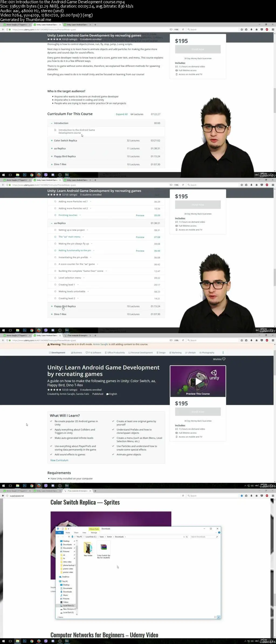Click the Expand All curriculum link

click(122, 114)
